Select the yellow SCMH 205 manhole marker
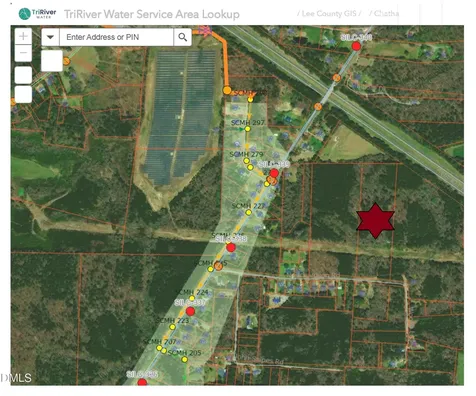Viewport: 476px width, 396px height. pyautogui.click(x=185, y=359)
